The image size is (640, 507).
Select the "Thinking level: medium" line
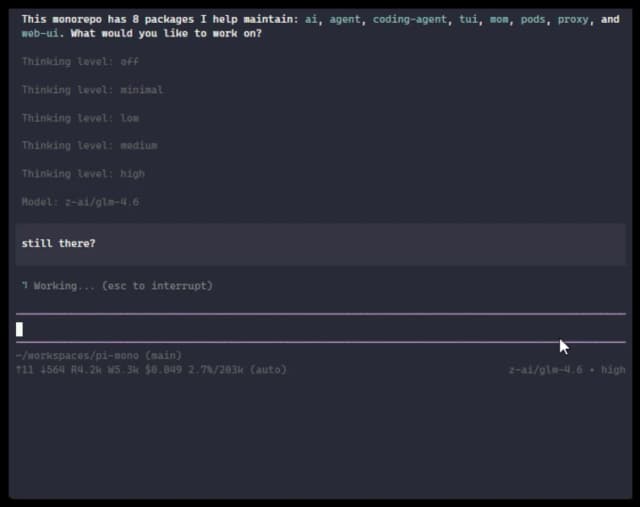tap(89, 146)
